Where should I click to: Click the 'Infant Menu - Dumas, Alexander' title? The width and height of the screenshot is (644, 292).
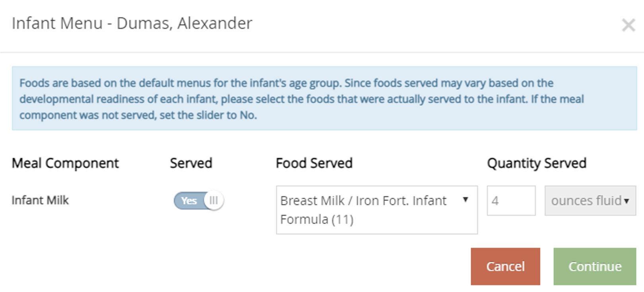[132, 23]
